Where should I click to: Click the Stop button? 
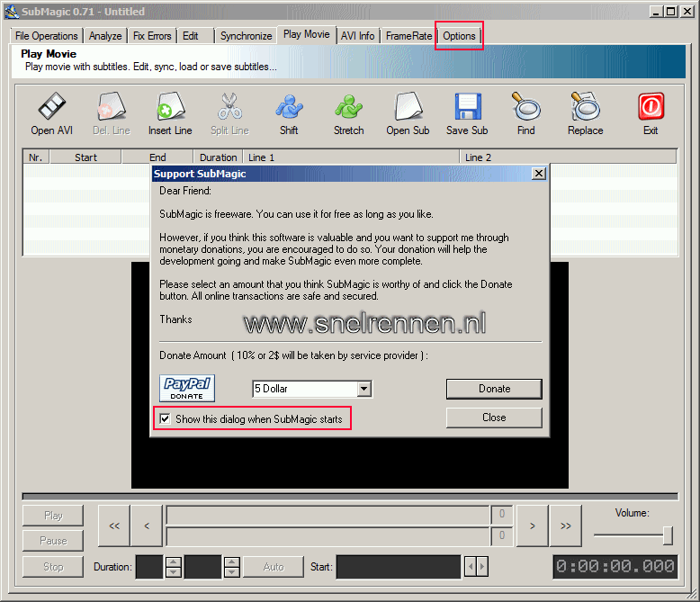pyautogui.click(x=53, y=567)
